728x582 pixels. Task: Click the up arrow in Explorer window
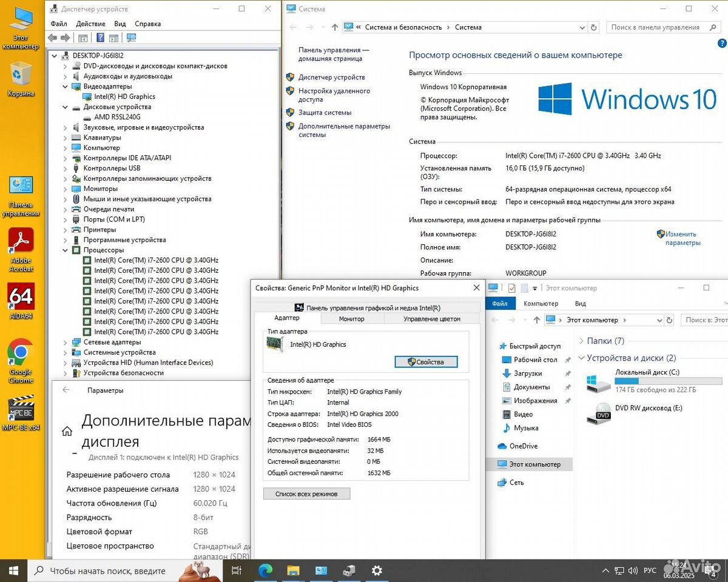click(536, 319)
